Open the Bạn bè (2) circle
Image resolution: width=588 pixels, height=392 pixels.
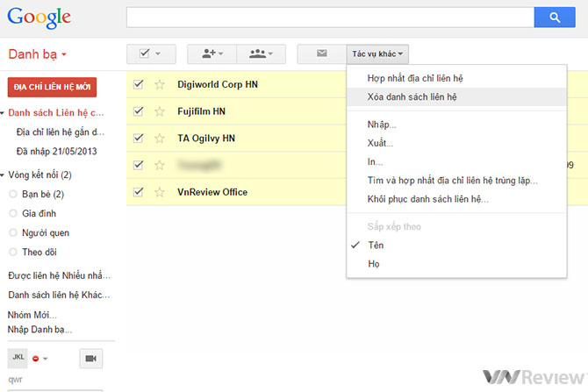click(x=42, y=194)
